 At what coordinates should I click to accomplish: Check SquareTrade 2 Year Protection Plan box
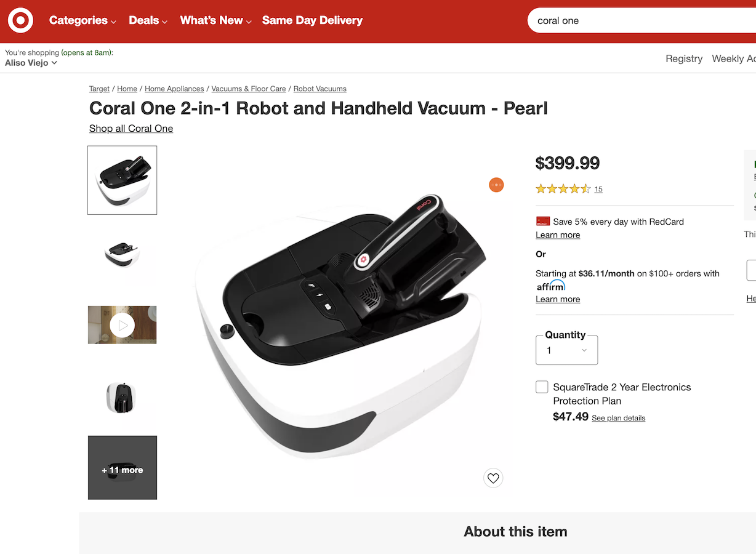pos(542,387)
